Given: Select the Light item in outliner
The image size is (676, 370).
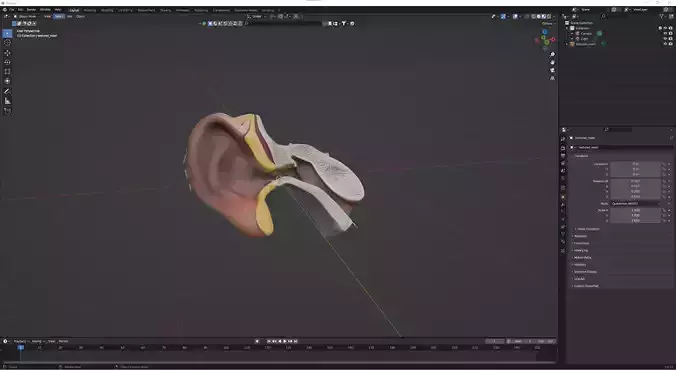Looking at the screenshot, I should [x=584, y=38].
